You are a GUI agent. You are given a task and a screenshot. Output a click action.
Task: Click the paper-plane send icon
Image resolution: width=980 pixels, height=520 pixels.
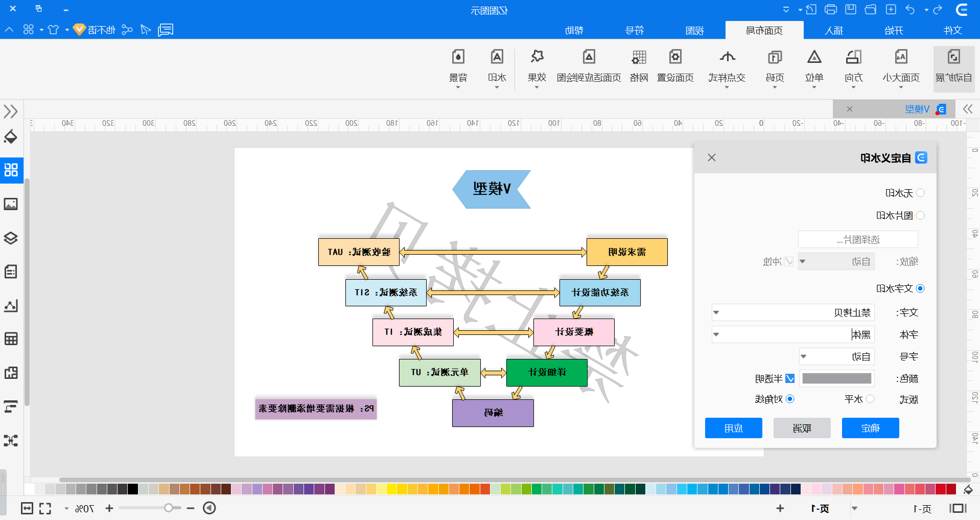point(146,30)
